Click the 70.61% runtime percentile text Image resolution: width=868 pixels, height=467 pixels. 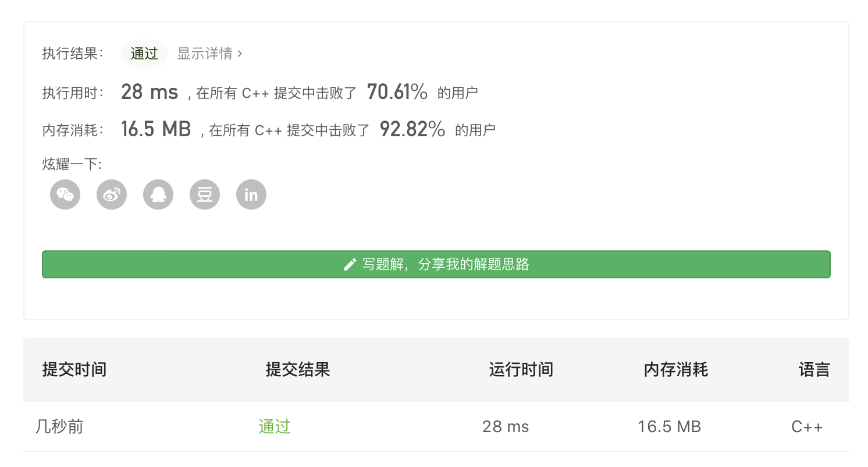pos(397,92)
